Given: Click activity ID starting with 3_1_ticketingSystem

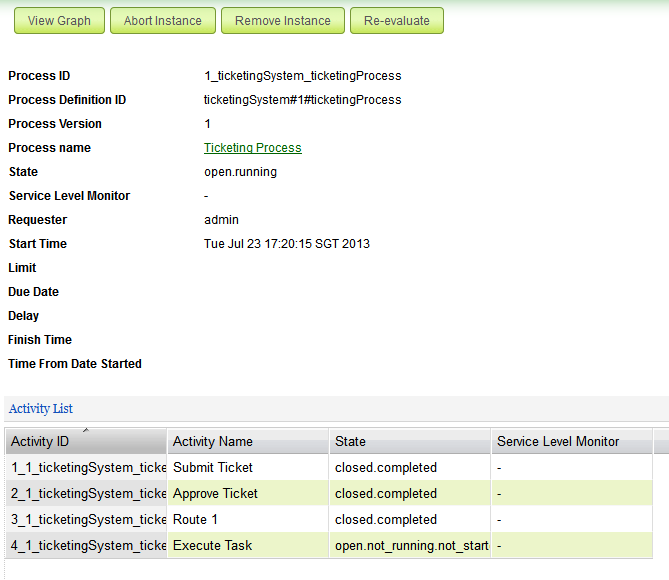Looking at the screenshot, I should [x=88, y=520].
